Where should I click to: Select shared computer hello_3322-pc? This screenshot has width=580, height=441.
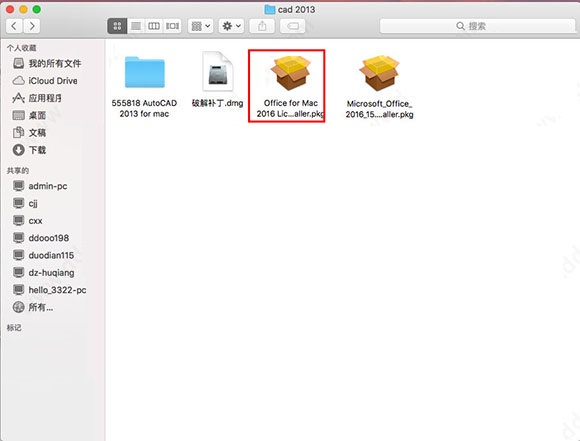(50, 290)
